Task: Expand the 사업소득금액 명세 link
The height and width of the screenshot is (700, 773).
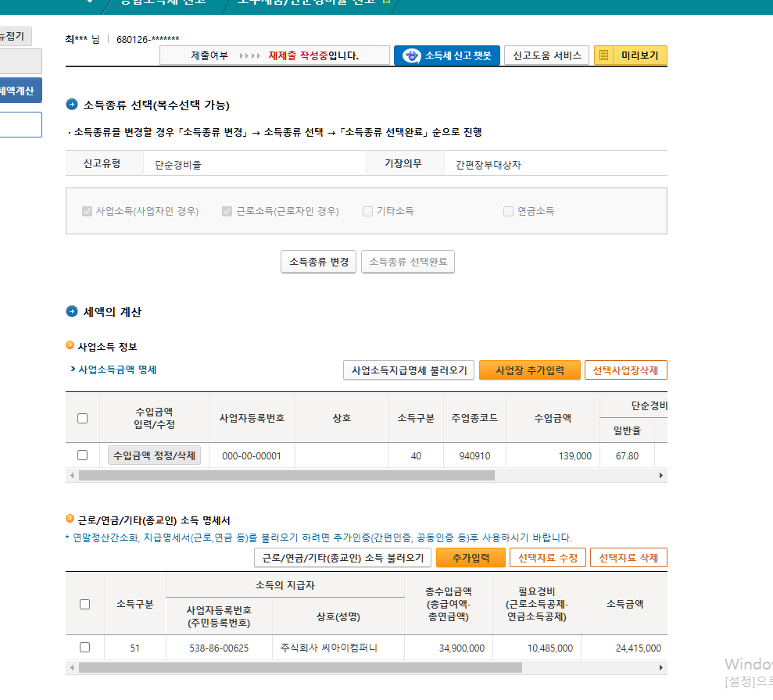Action: pos(117,370)
